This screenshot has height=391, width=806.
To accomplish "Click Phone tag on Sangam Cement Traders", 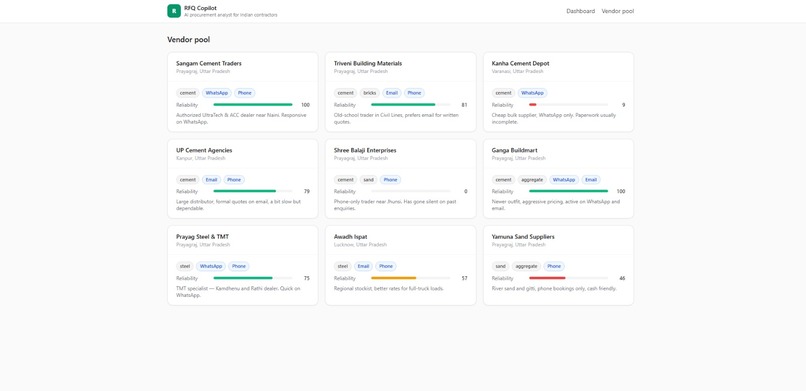I will click(x=245, y=93).
